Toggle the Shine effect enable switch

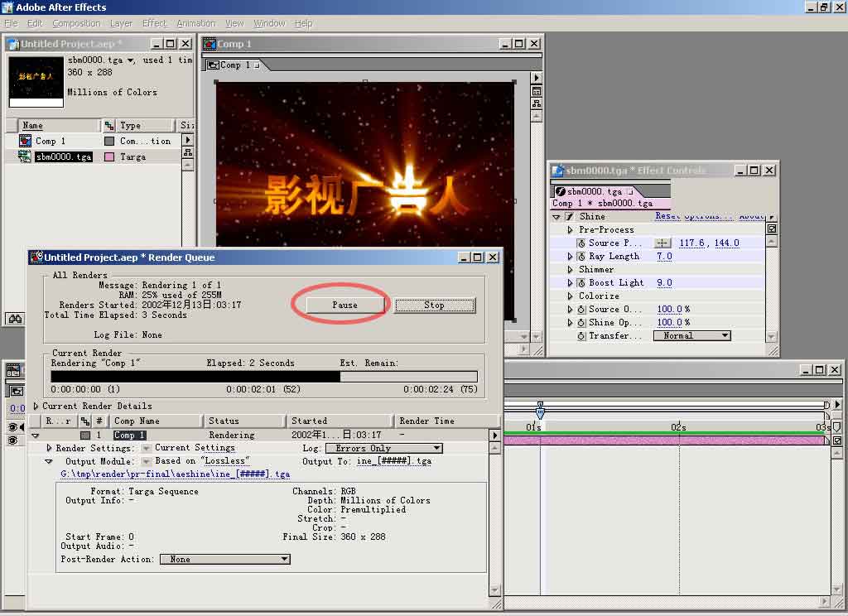(569, 217)
